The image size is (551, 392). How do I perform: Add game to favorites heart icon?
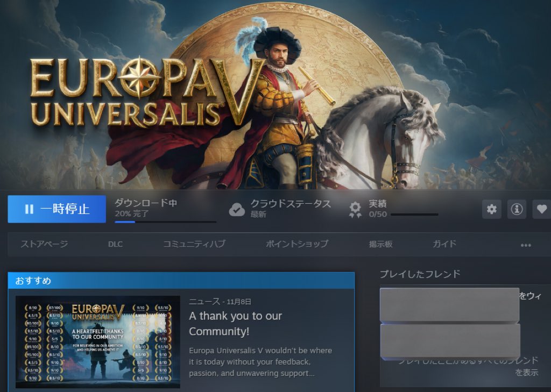point(541,209)
